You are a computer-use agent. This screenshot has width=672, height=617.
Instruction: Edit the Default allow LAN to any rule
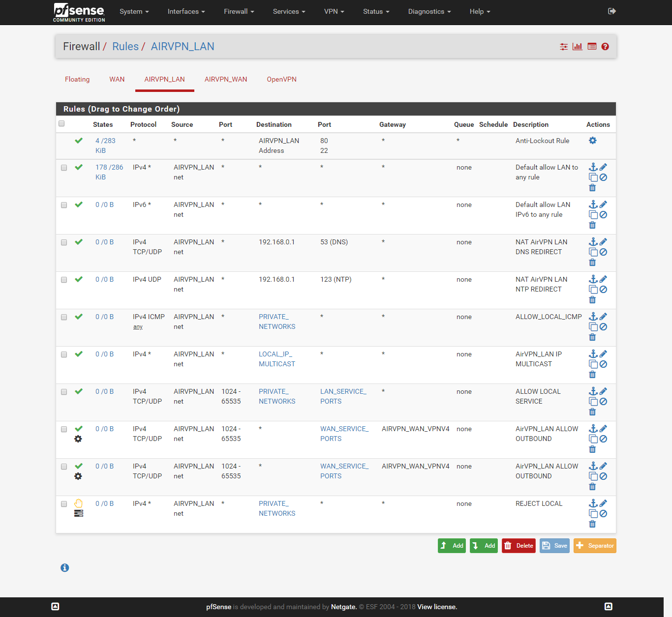(x=604, y=167)
